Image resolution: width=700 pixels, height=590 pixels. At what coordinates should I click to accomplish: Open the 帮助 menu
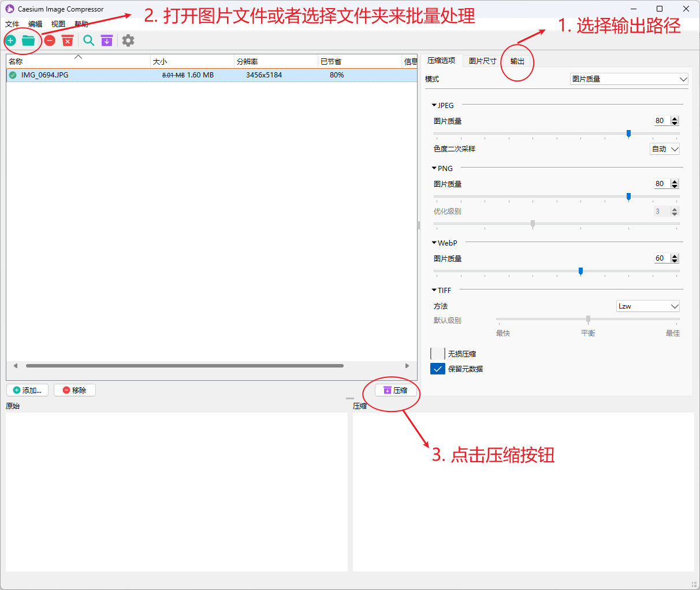(81, 24)
